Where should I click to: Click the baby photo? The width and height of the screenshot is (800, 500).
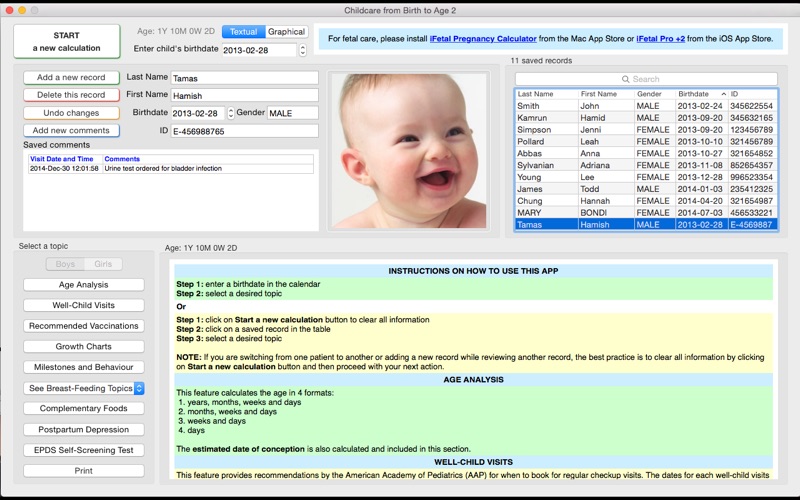point(409,151)
